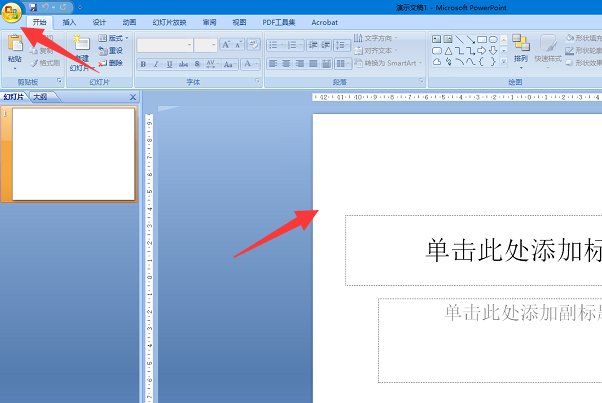Viewport: 602px width, 403px height.
Task: Go to the 动画 (Animations) tab
Action: tap(129, 22)
